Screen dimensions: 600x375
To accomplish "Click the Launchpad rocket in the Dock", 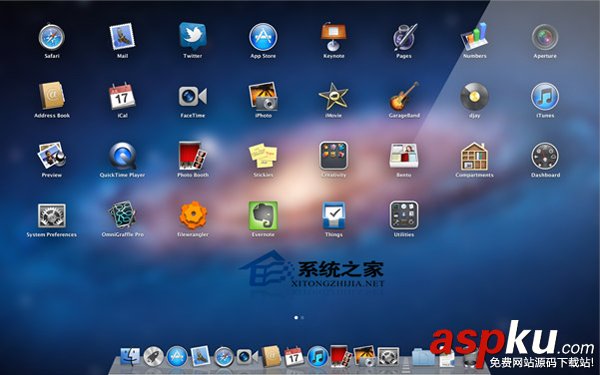I will [153, 357].
